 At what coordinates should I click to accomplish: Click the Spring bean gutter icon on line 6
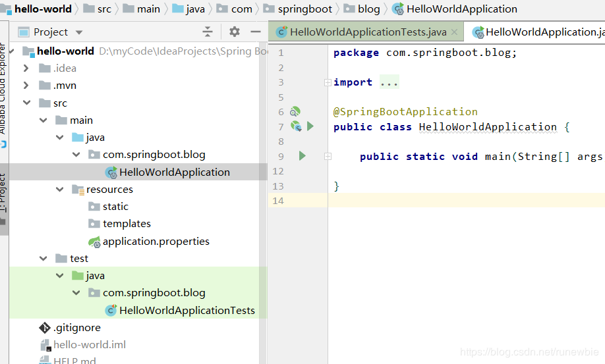295,112
